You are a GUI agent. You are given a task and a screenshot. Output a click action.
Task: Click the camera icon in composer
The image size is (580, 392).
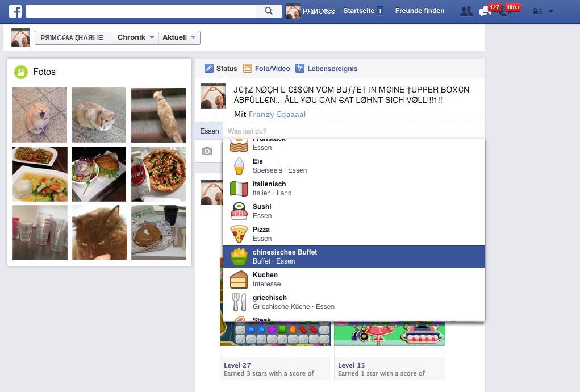pos(207,151)
